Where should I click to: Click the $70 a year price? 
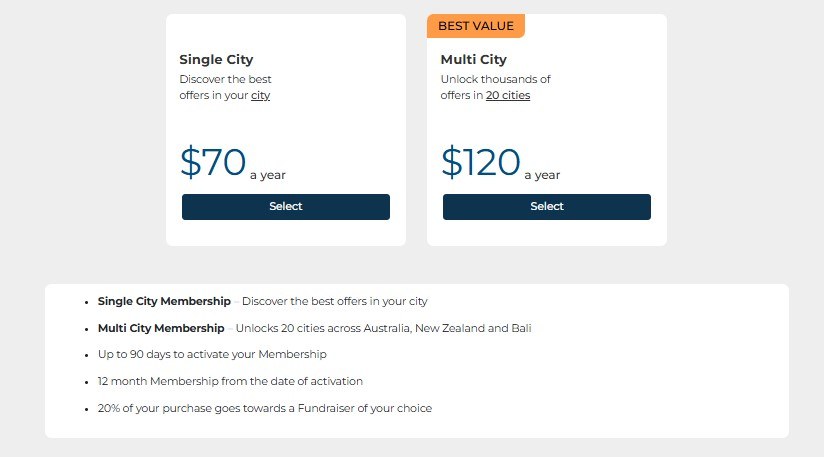(x=213, y=163)
